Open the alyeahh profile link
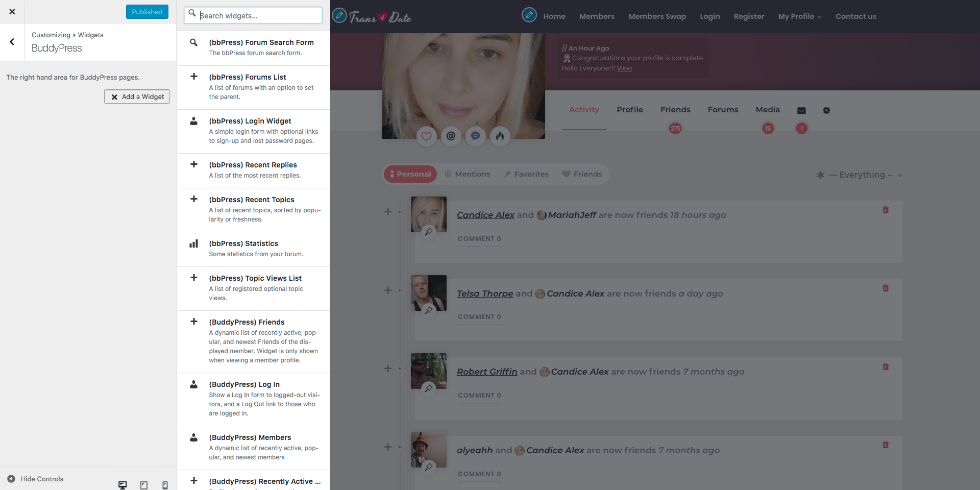980x490 pixels. 475,450
